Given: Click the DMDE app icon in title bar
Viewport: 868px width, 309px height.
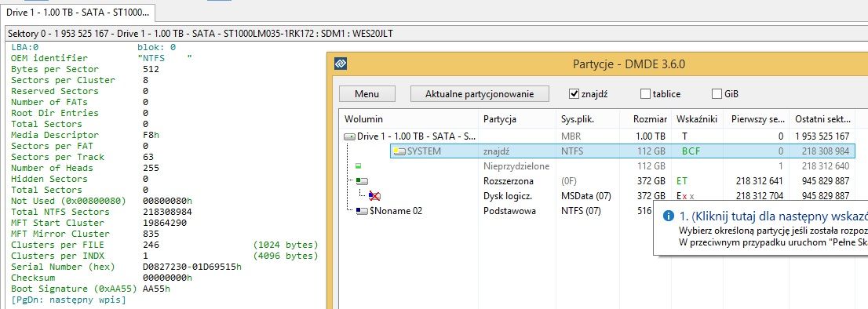Looking at the screenshot, I should [x=341, y=64].
